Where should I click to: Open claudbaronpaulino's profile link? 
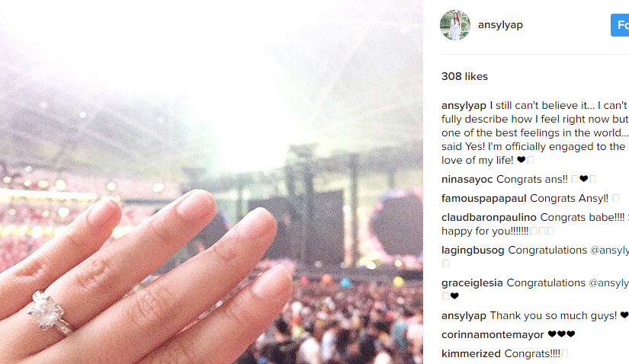click(489, 217)
